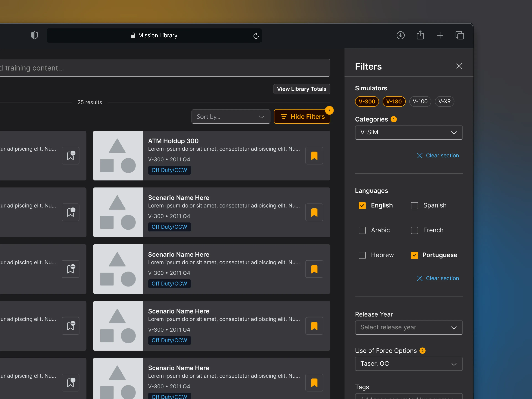Reload the Mission Library page

pyautogui.click(x=256, y=36)
